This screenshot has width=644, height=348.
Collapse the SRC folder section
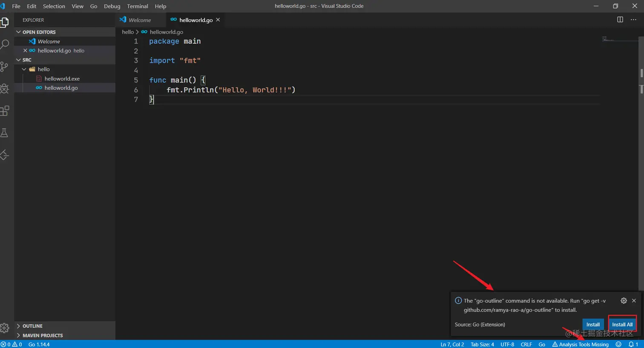(18, 60)
